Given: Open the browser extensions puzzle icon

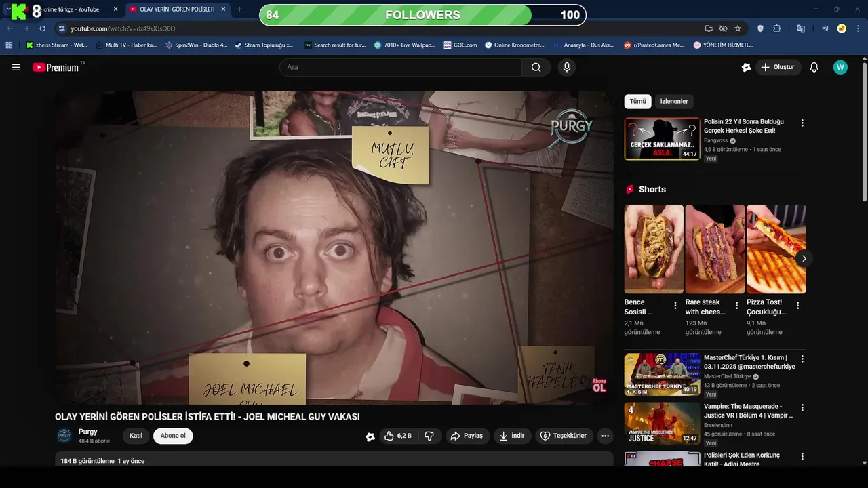Looking at the screenshot, I should 777,28.
